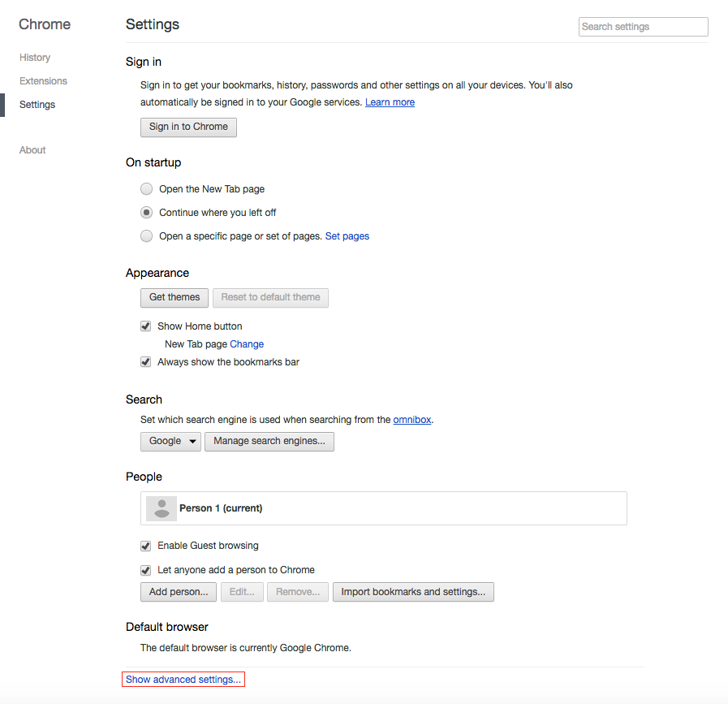Click the Add person button
The height and width of the screenshot is (704, 728).
[179, 592]
